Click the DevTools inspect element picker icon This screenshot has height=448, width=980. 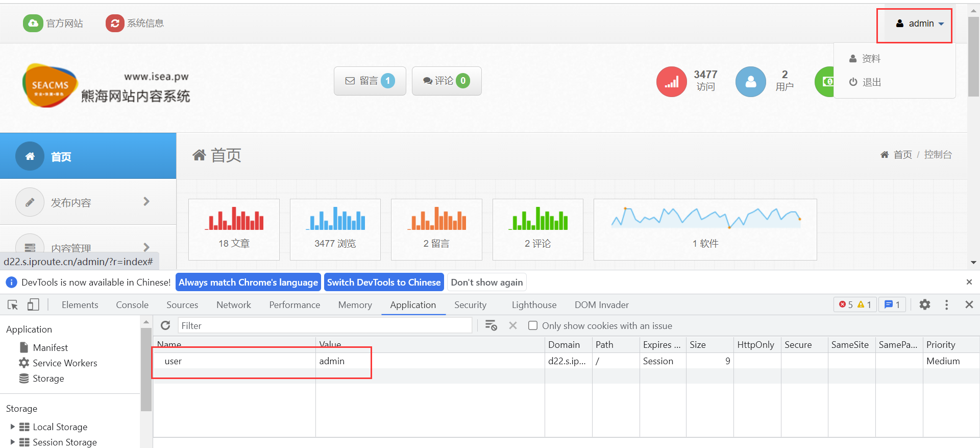[x=13, y=305]
